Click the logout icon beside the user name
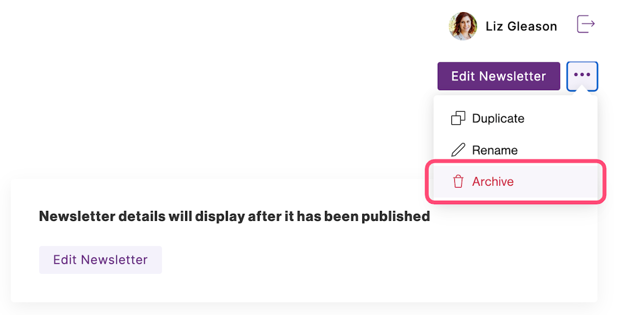 (x=586, y=24)
